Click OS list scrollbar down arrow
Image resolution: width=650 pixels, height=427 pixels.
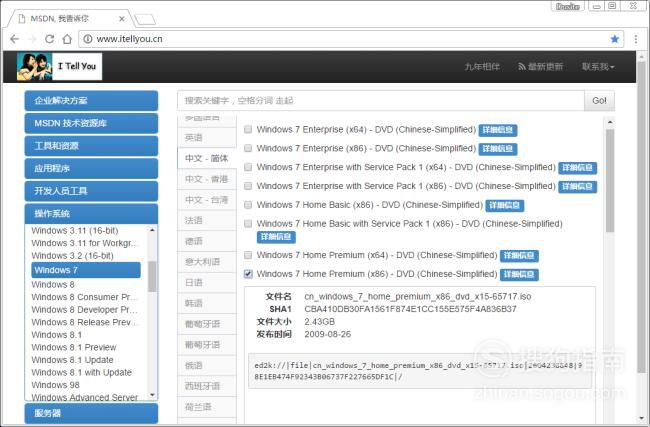tap(152, 395)
